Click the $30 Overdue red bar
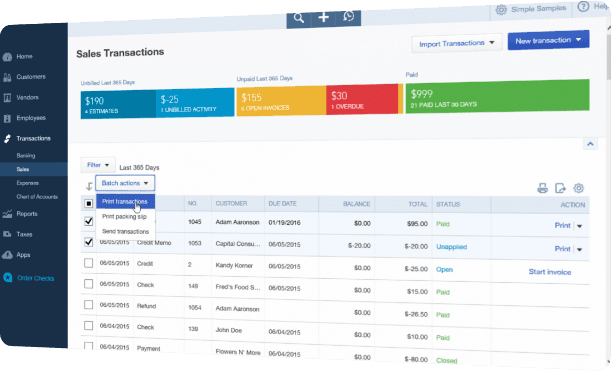Screen dimensions: 611x372 coord(362,99)
